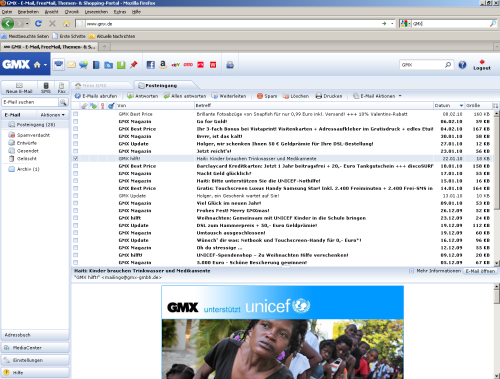
Task: Open the Aktionen dropdown in the sidebar
Action: pyautogui.click(x=52, y=115)
